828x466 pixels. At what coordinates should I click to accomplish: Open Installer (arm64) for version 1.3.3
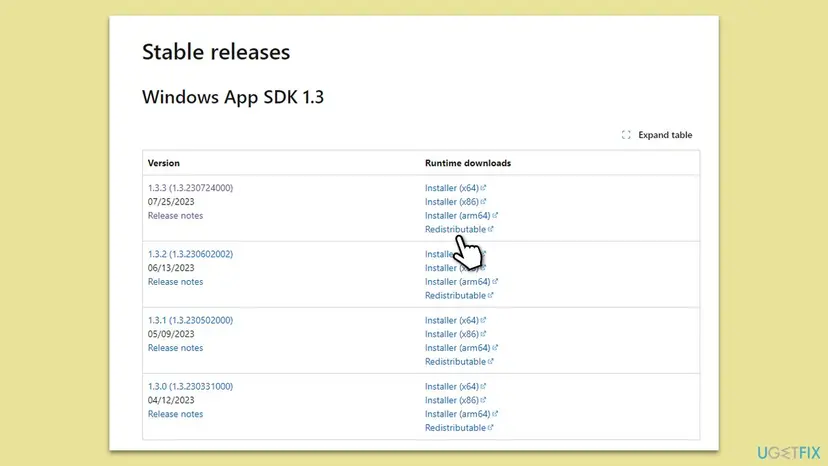457,215
